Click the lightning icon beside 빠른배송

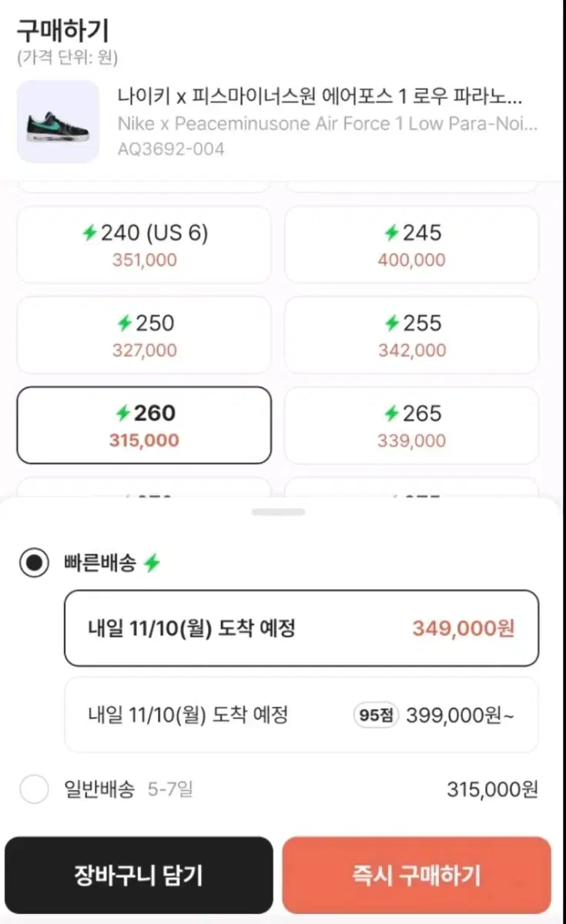click(152, 564)
